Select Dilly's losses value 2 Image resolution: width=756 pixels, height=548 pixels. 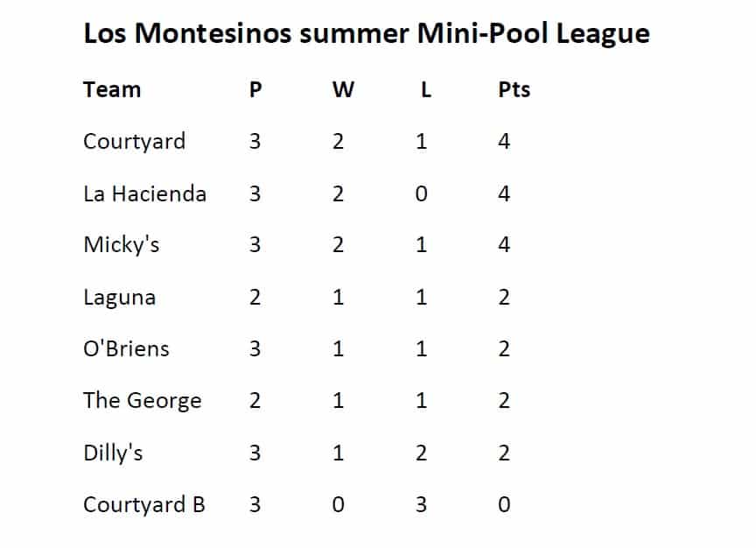(422, 453)
